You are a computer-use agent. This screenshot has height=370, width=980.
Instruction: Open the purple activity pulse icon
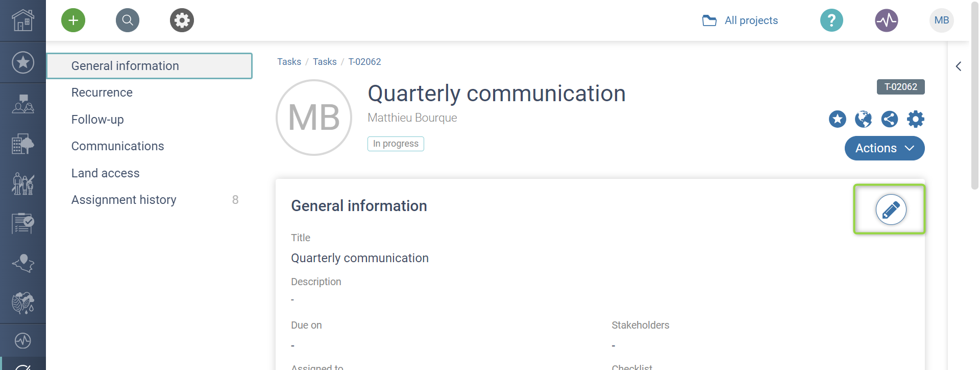[887, 20]
